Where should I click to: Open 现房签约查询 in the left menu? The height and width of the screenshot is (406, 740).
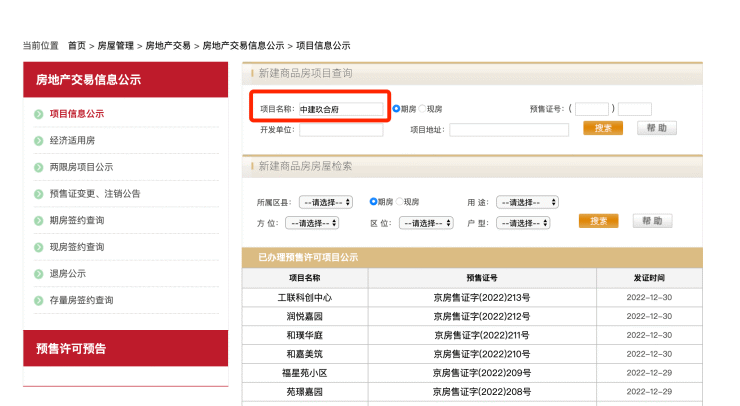point(77,247)
